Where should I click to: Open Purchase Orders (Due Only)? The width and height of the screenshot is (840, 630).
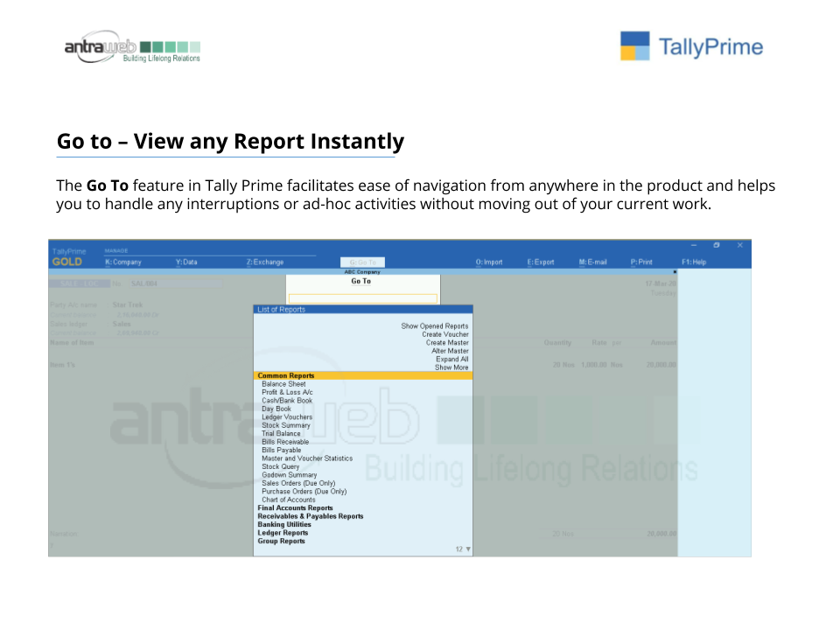click(304, 491)
